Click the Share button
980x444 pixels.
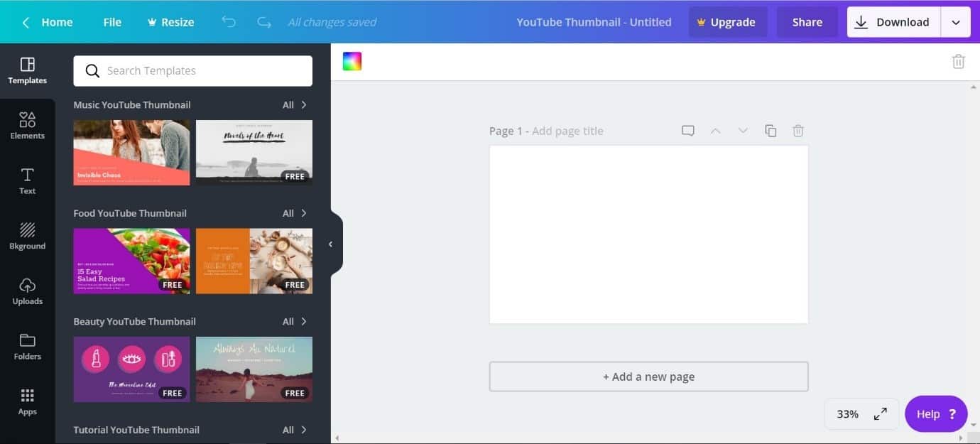[807, 22]
